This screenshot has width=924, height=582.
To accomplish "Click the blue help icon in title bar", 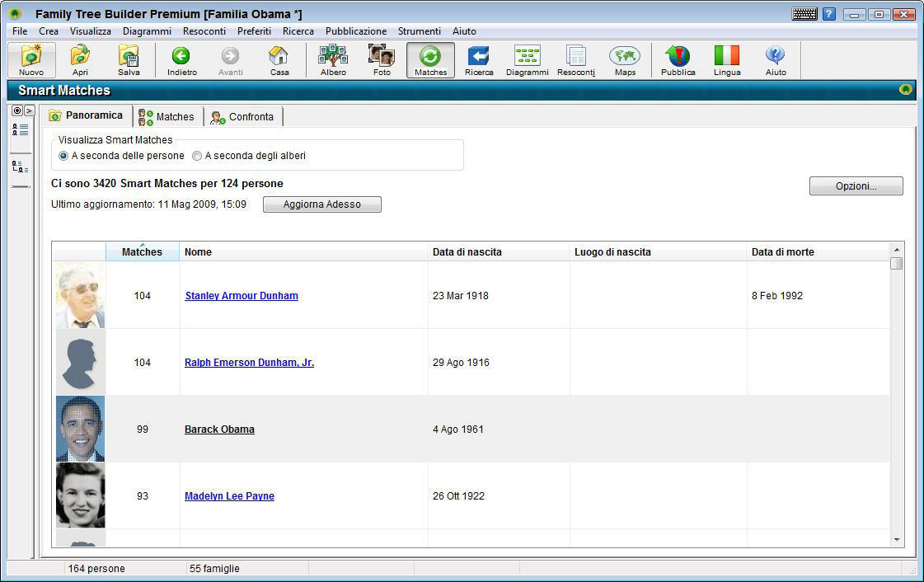I will tap(829, 13).
